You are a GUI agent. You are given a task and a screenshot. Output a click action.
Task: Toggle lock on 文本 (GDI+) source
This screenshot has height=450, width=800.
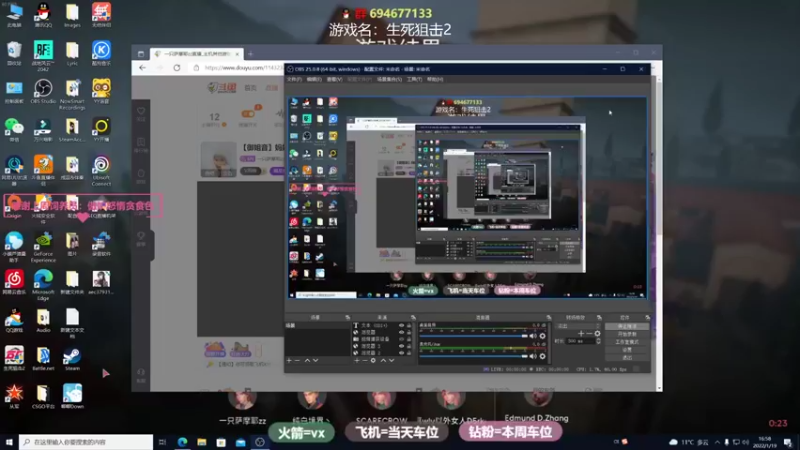[409, 326]
